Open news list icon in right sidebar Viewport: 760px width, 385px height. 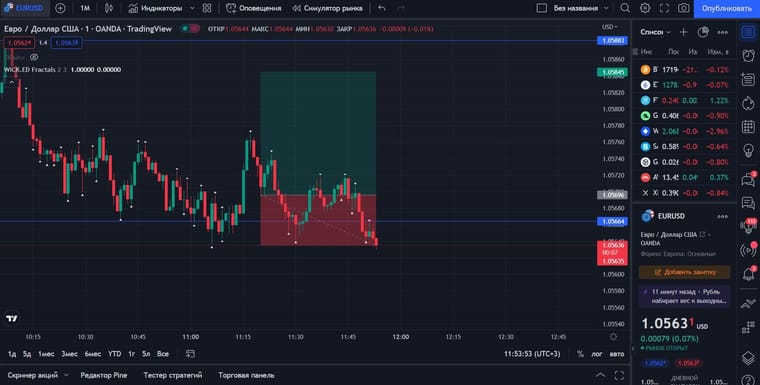tap(748, 79)
